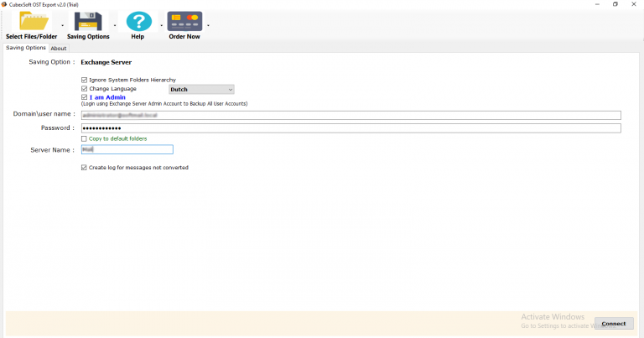The width and height of the screenshot is (644, 338).
Task: Click the Order Now credit card icon
Action: coord(184,21)
